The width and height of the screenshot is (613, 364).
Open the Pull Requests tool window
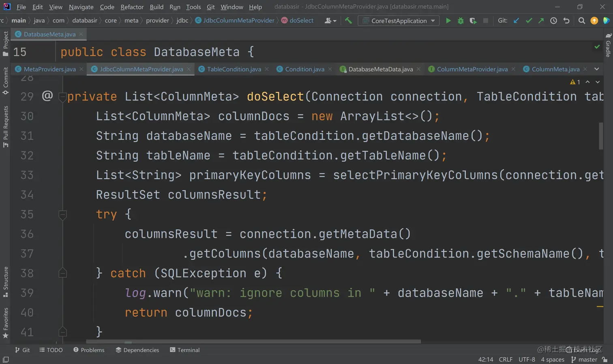point(6,126)
